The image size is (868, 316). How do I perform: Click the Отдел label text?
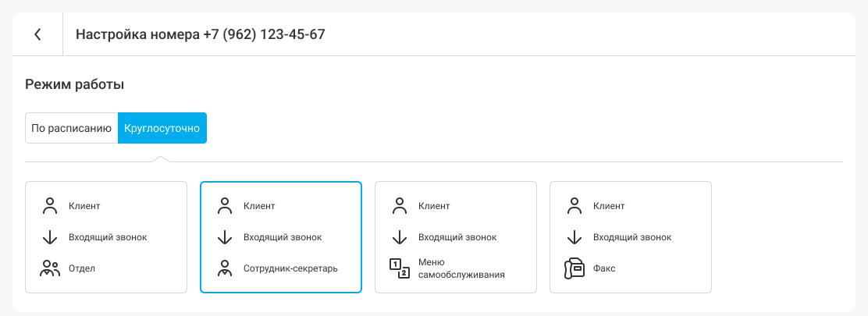82,268
